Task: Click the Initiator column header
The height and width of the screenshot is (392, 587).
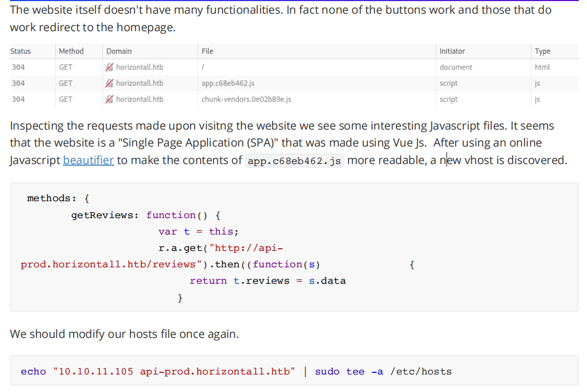Action: coord(452,51)
